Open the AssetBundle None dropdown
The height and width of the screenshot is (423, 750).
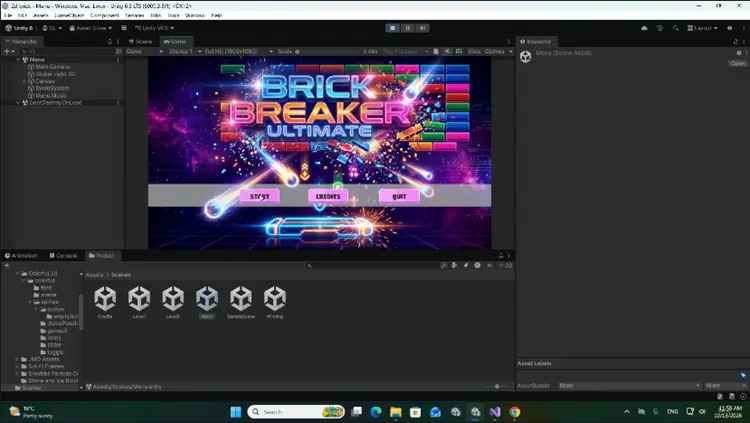click(629, 385)
